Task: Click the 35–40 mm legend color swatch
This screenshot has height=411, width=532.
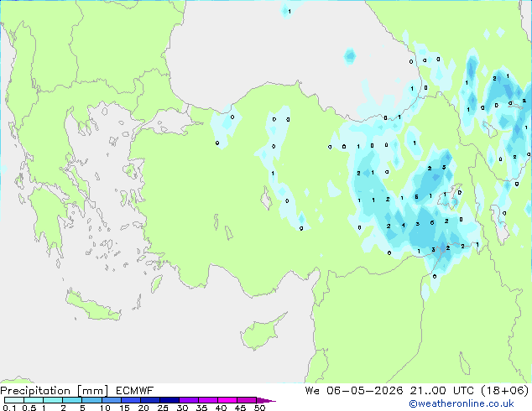Action: [x=207, y=400]
